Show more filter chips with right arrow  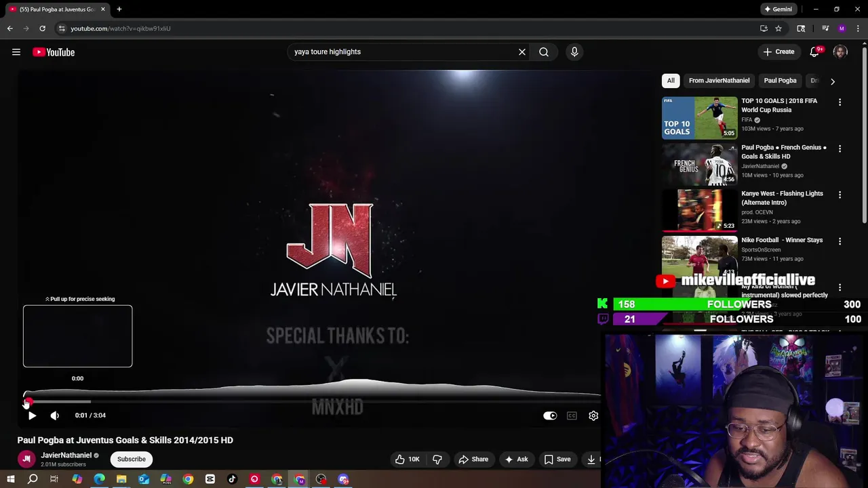[832, 81]
